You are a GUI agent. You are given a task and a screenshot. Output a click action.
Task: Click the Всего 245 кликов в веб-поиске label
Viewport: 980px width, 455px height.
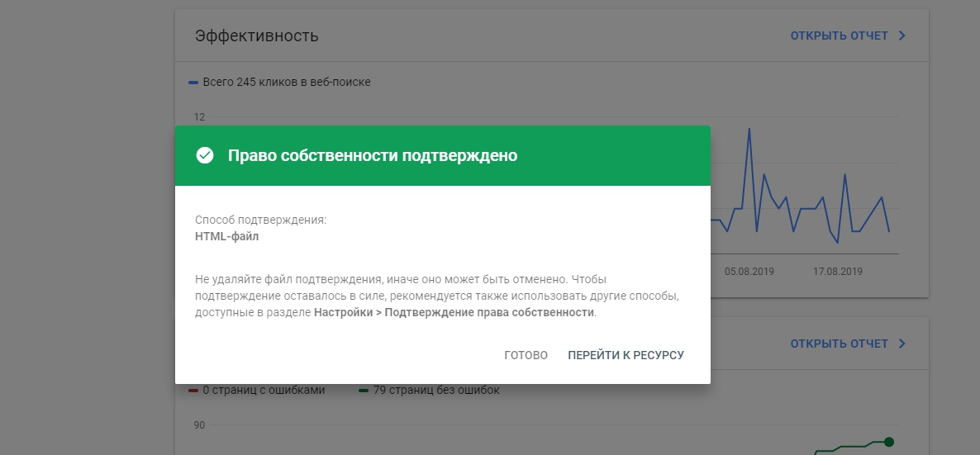[x=287, y=83]
